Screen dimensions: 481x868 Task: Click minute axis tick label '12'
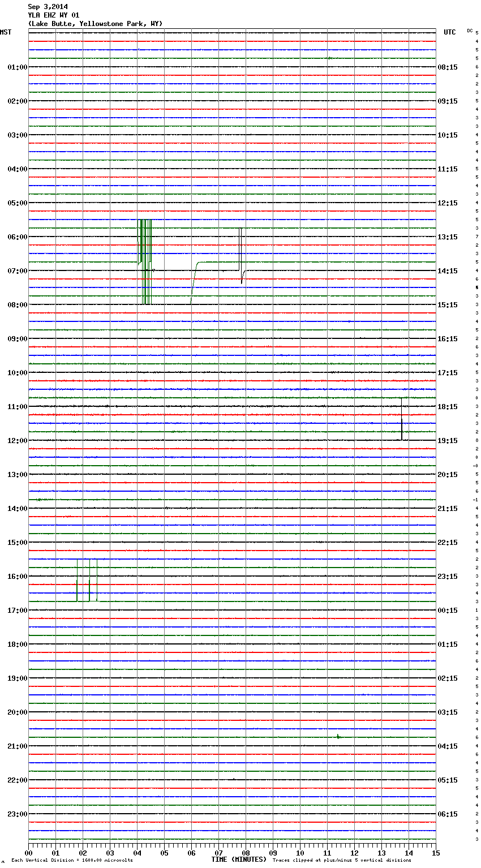click(x=354, y=853)
